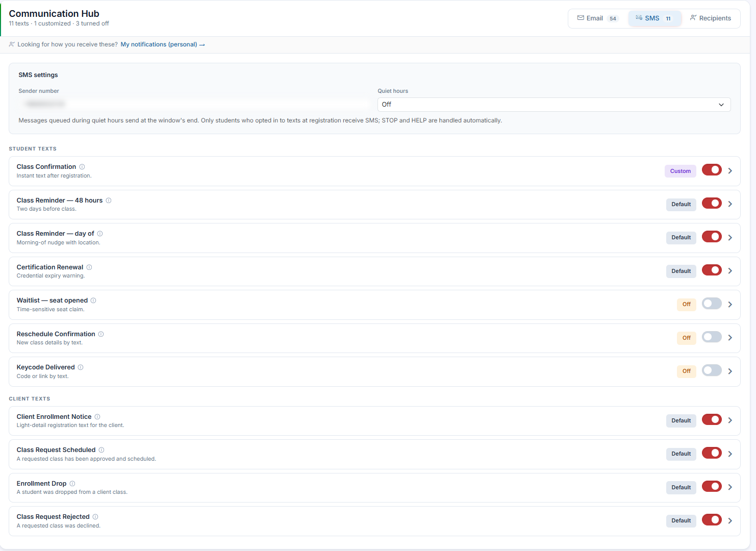756x551 pixels.
Task: Click info icon beside Class Confirmation
Action: click(x=82, y=167)
